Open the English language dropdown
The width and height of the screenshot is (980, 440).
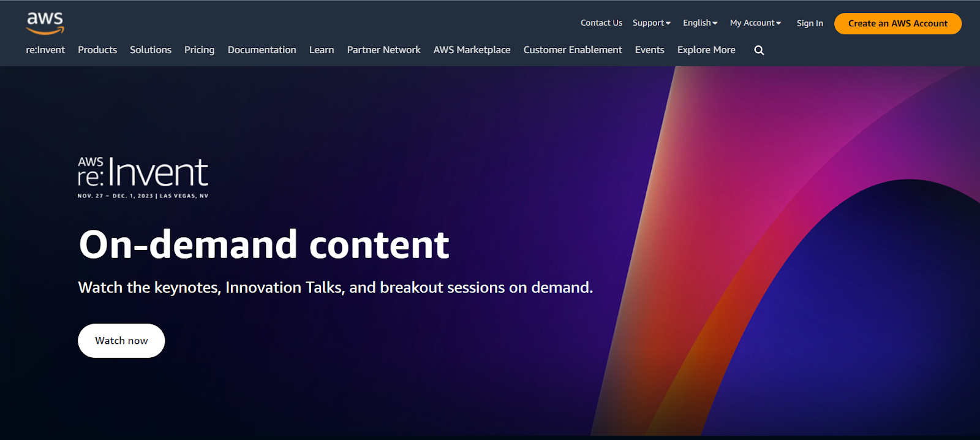(x=700, y=23)
